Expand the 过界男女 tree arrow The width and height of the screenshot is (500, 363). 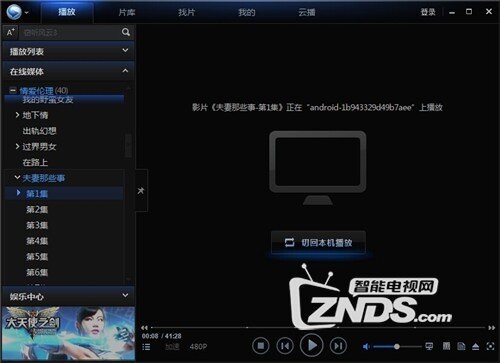(x=17, y=146)
